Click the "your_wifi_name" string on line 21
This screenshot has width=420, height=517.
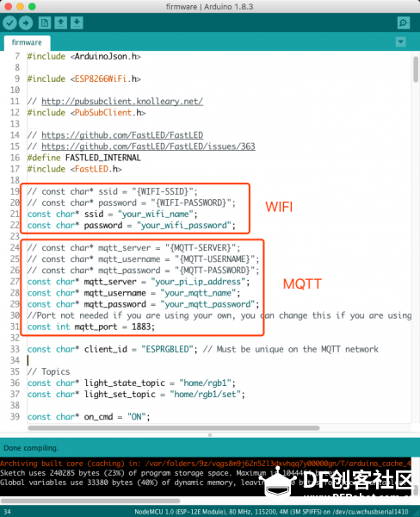(x=156, y=214)
